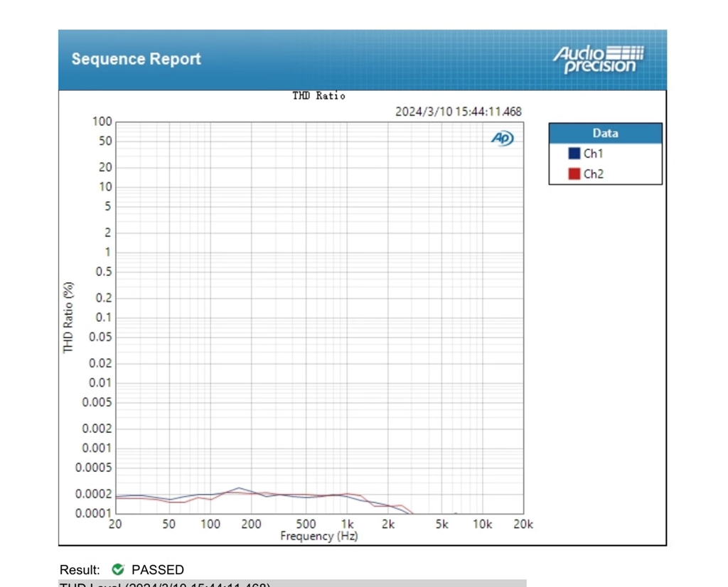Click the Frequency (Hz) axis label

318,536
